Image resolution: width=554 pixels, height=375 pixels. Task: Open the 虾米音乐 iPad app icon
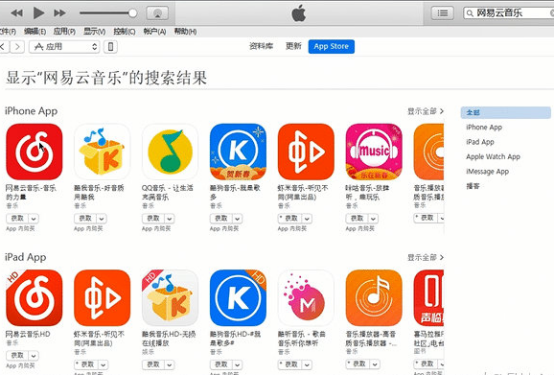(x=102, y=298)
